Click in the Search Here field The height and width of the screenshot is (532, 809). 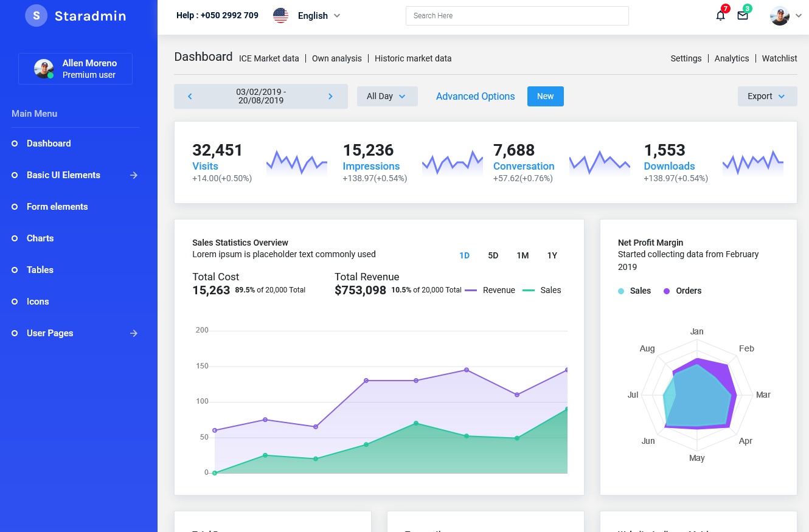tap(517, 16)
